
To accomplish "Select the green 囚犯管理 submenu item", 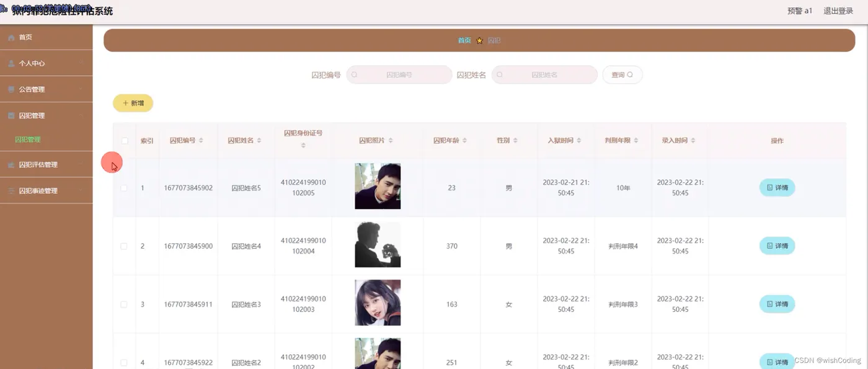I will click(x=28, y=140).
